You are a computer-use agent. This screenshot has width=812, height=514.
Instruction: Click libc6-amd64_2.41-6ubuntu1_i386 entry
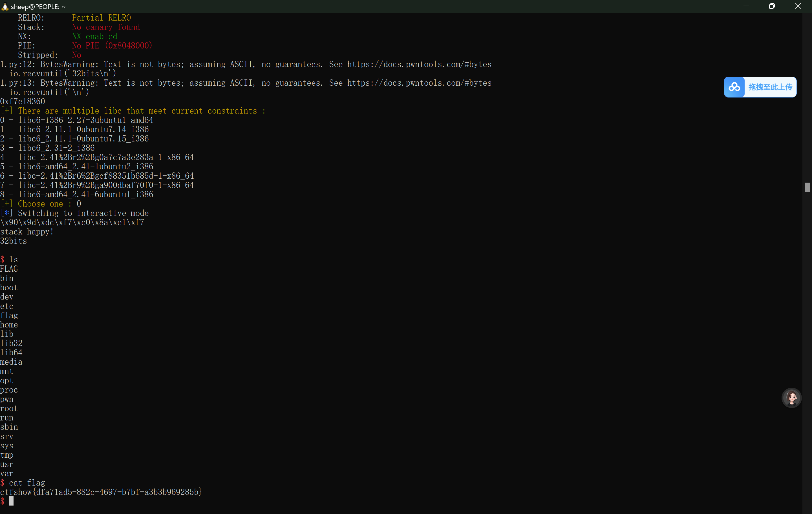tap(86, 194)
